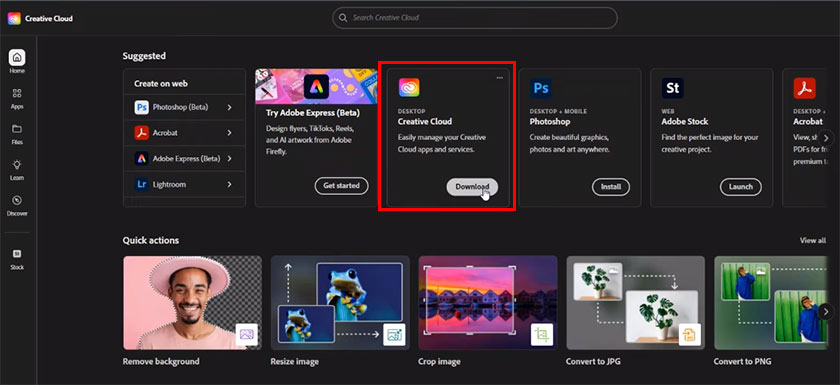The image size is (840, 385).
Task: Click the Photoshop card title text
Action: coord(550,122)
